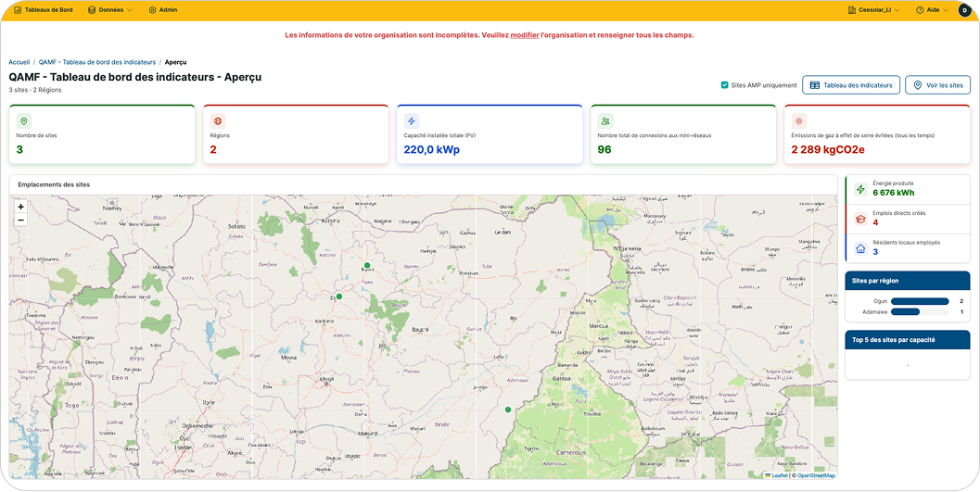Open the Tableaux de Bord menu
This screenshot has height=492, width=980.
pos(44,10)
